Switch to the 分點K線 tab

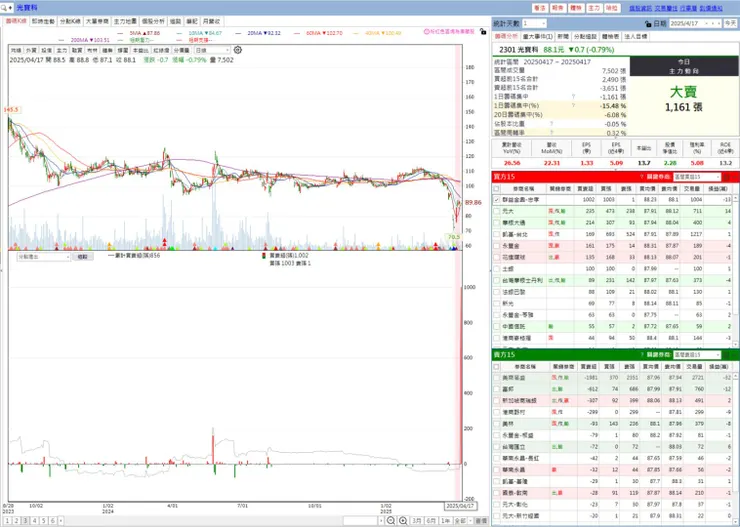70,21
